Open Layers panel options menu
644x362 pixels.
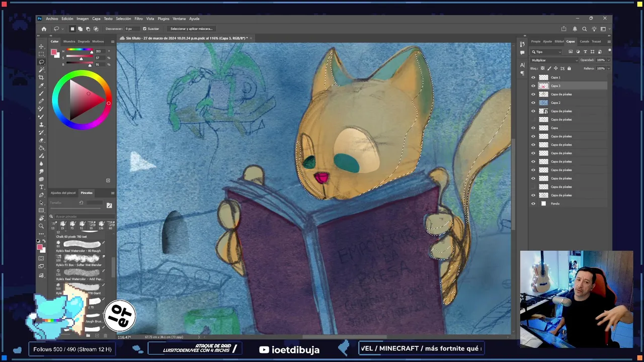[x=609, y=41]
